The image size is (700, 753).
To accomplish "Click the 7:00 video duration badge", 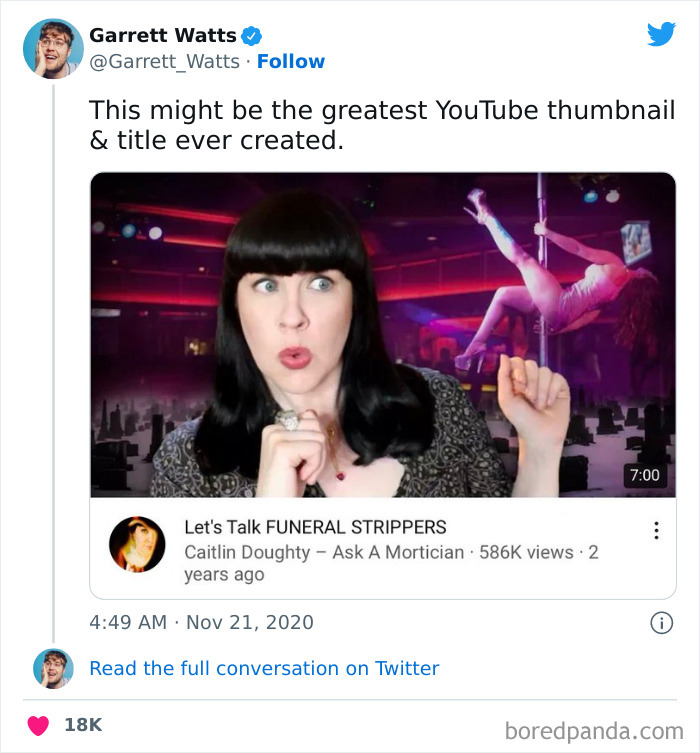I will coord(645,475).
